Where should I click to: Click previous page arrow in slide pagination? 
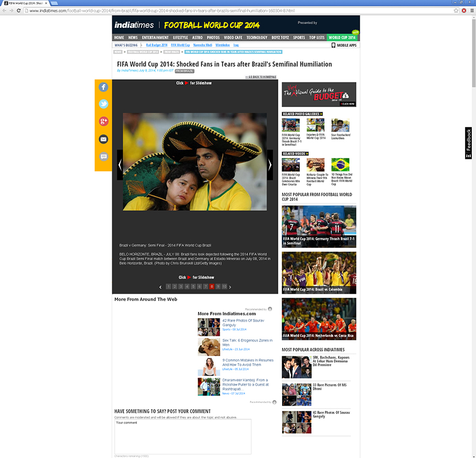(x=160, y=286)
